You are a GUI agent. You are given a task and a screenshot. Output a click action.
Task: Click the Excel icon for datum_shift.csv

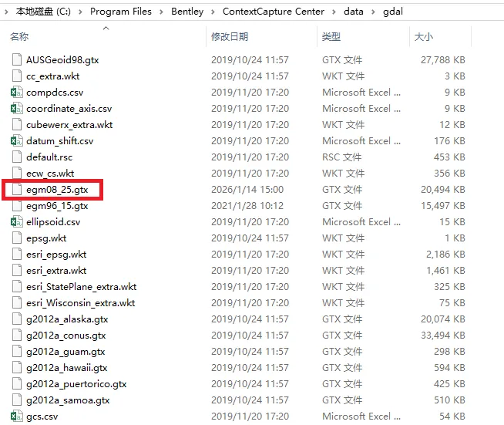tap(17, 141)
